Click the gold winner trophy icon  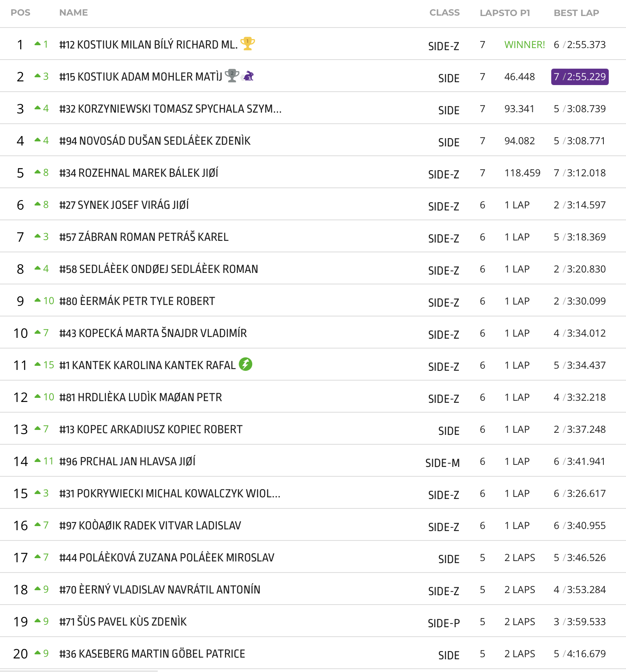[x=247, y=43]
